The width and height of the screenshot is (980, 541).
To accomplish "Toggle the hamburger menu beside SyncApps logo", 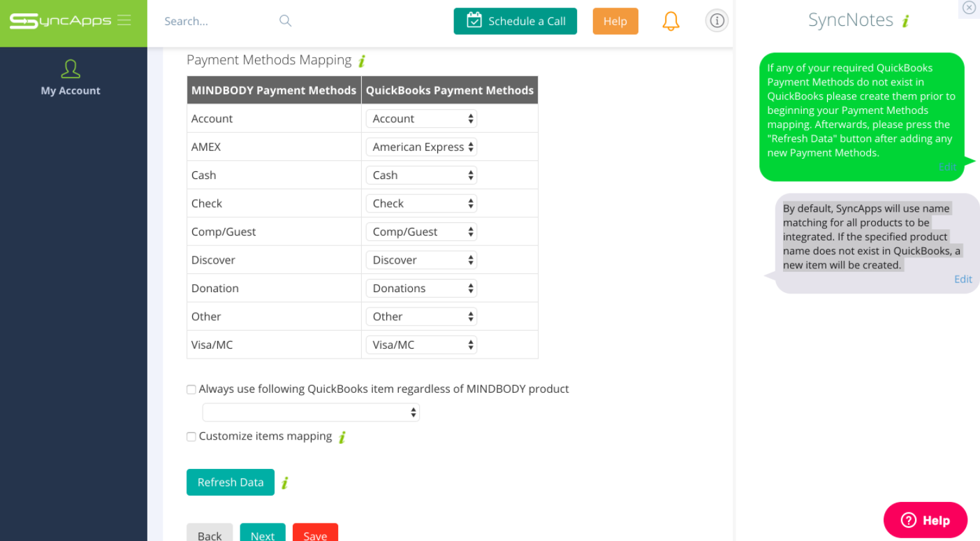I will tap(124, 20).
